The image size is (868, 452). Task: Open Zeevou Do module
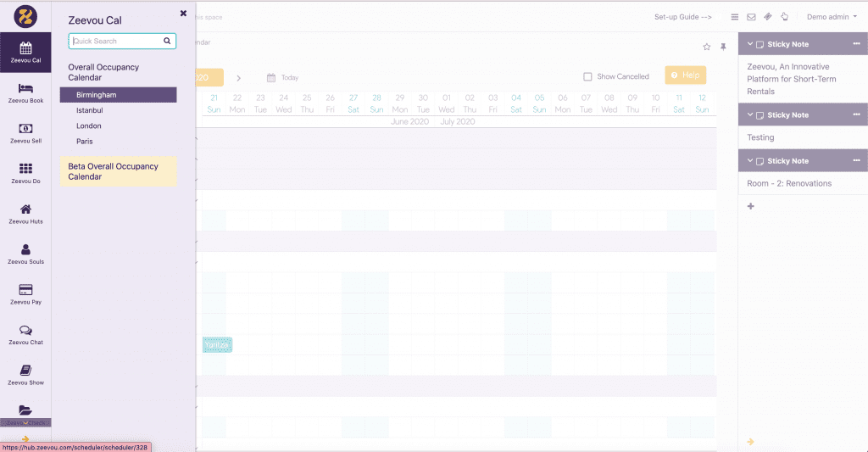pyautogui.click(x=25, y=173)
